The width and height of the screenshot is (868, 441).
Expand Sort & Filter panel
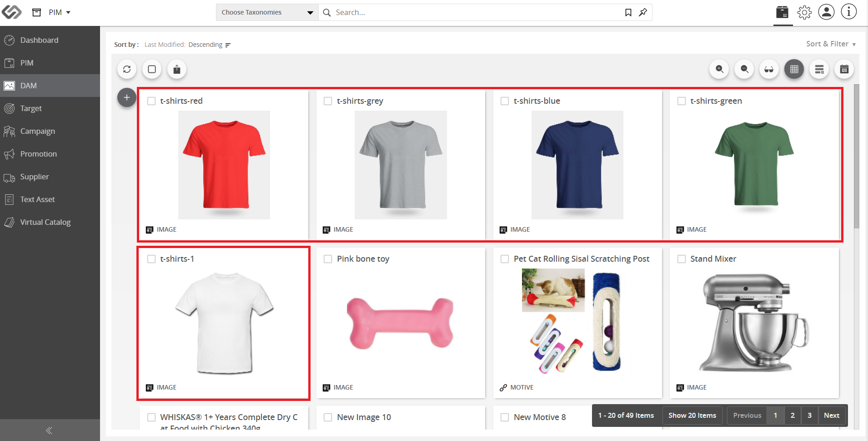831,44
